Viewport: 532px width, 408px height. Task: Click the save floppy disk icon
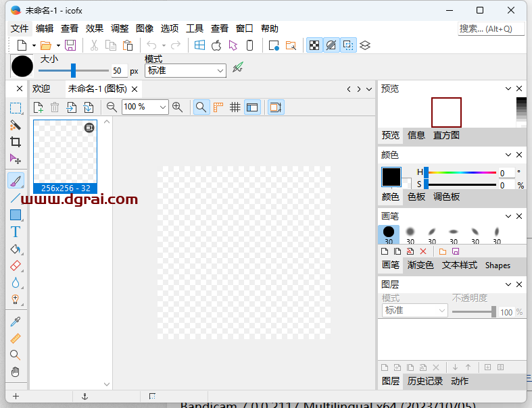click(70, 45)
